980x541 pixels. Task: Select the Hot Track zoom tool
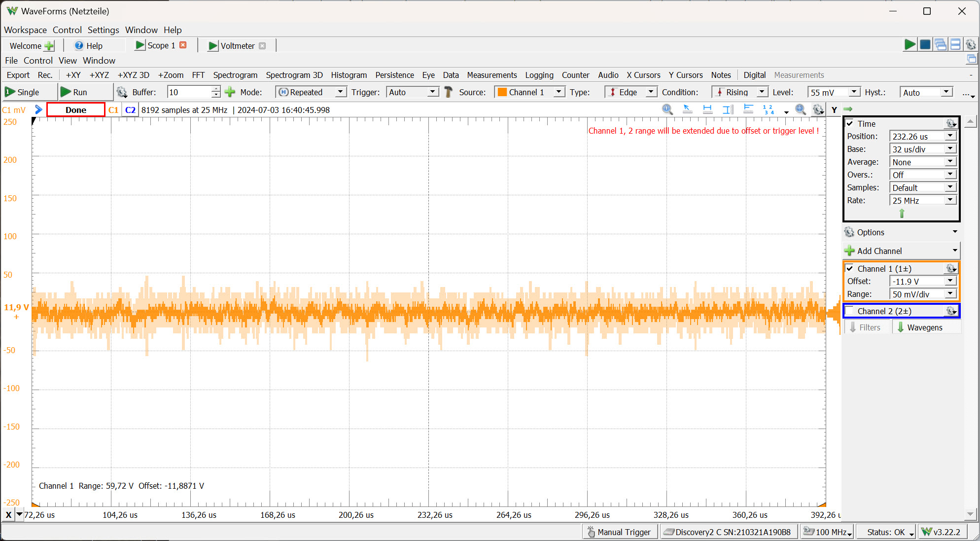click(x=668, y=109)
